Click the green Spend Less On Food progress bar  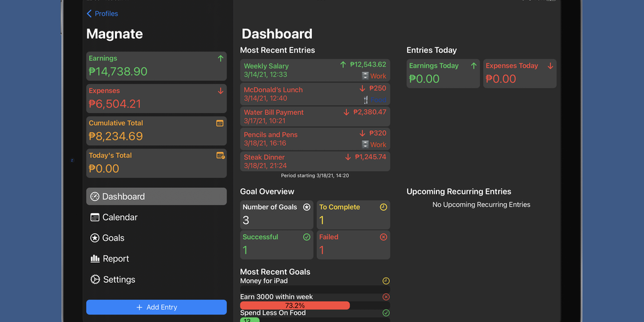click(250, 320)
